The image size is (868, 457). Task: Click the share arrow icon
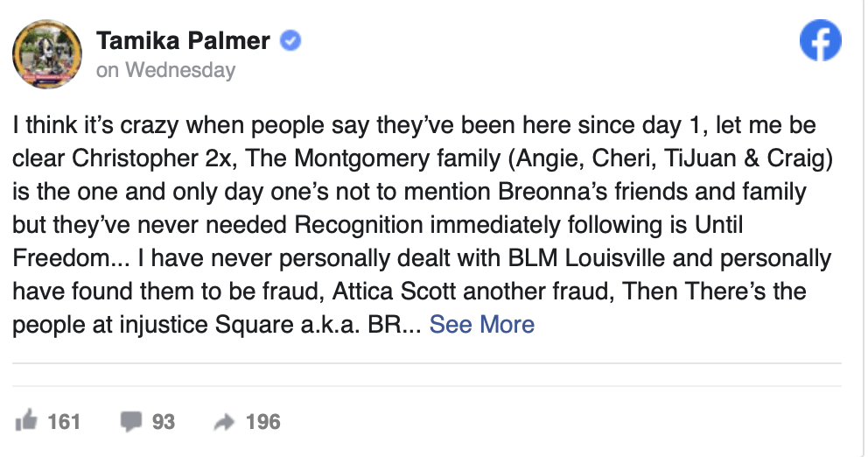coord(224,422)
